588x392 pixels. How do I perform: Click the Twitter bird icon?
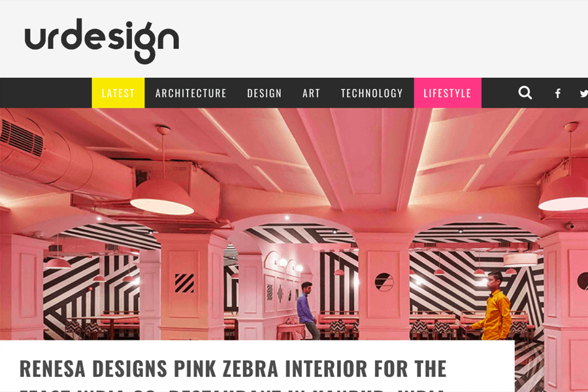point(583,93)
